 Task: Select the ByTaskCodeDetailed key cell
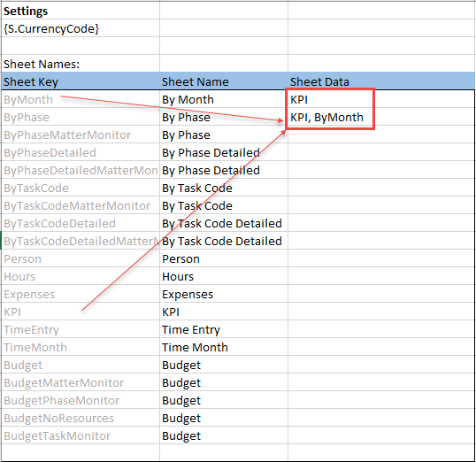(81, 223)
